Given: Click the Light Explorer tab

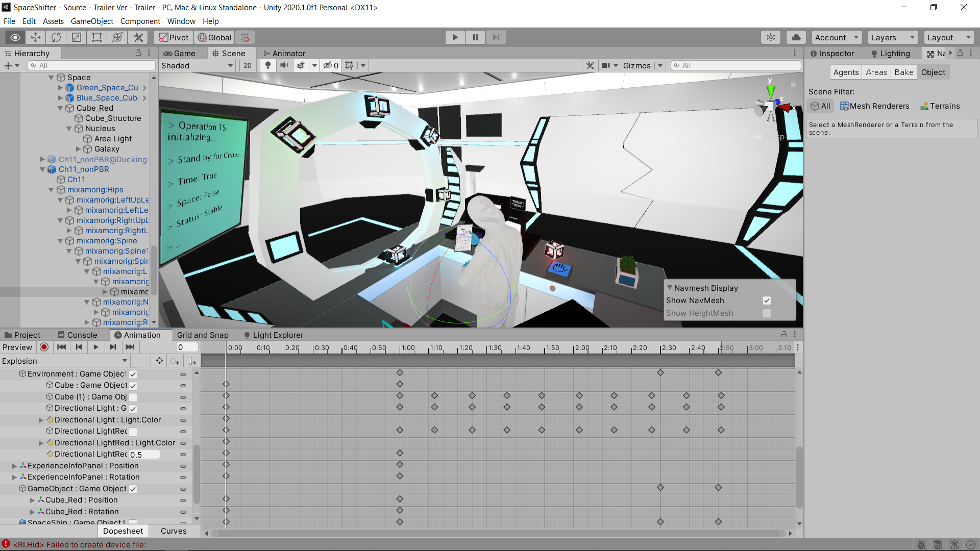Looking at the screenshot, I should click(x=277, y=334).
